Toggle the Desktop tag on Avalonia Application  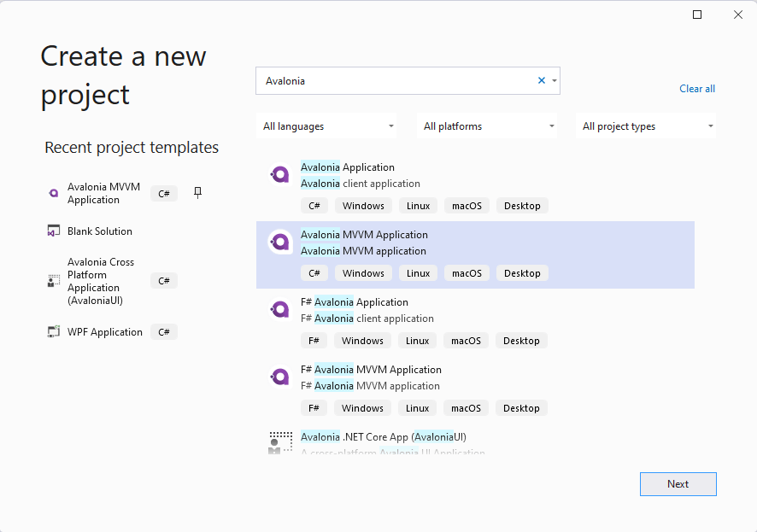[521, 205]
